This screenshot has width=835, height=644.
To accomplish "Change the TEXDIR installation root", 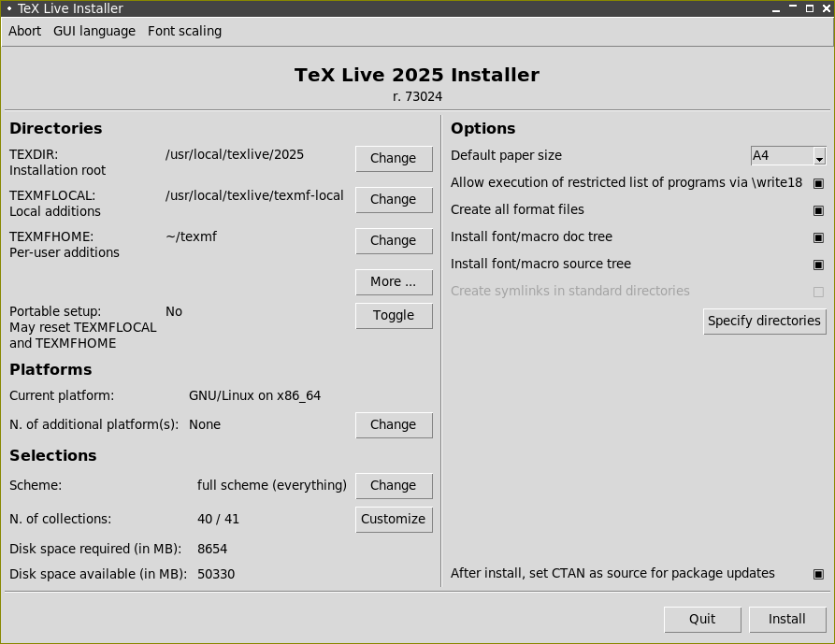I will tap(394, 159).
